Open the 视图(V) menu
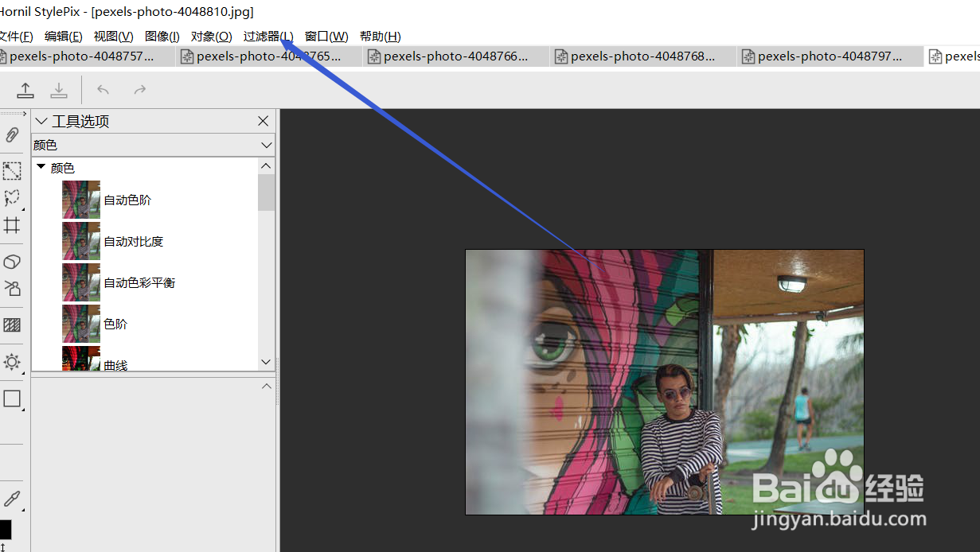The height and width of the screenshot is (552, 980). click(113, 37)
